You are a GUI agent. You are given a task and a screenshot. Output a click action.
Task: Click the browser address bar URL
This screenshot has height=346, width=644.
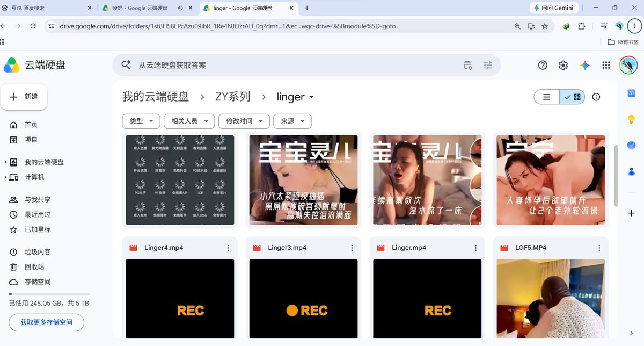click(x=228, y=26)
